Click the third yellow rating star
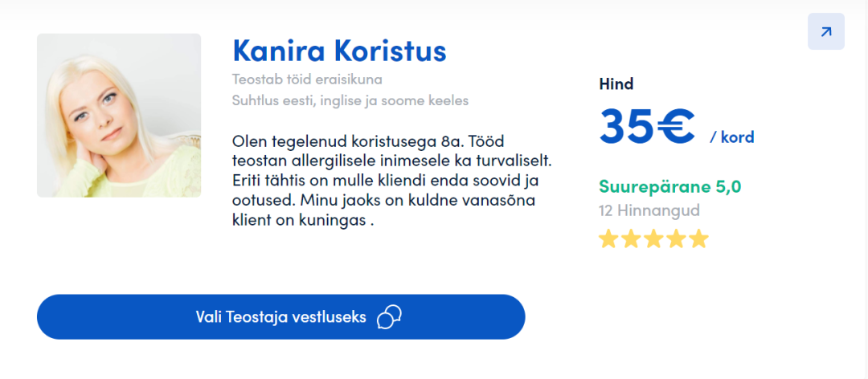Image resolution: width=868 pixels, height=379 pixels. (653, 238)
